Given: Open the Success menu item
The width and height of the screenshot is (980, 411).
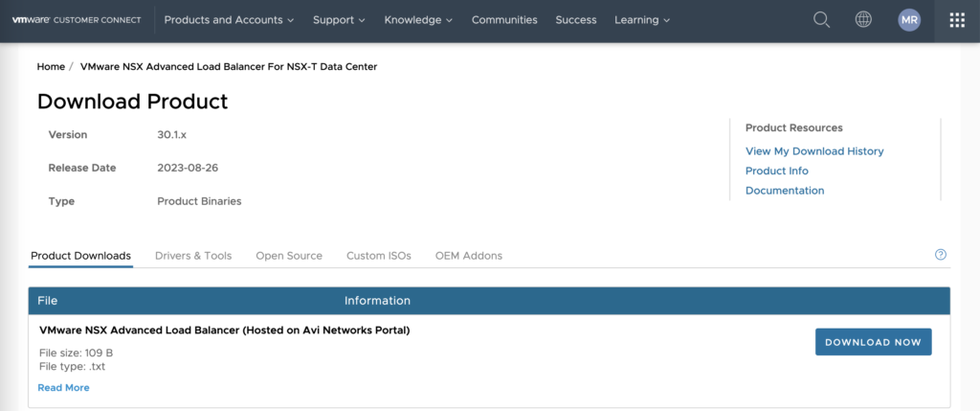Looking at the screenshot, I should (x=575, y=20).
